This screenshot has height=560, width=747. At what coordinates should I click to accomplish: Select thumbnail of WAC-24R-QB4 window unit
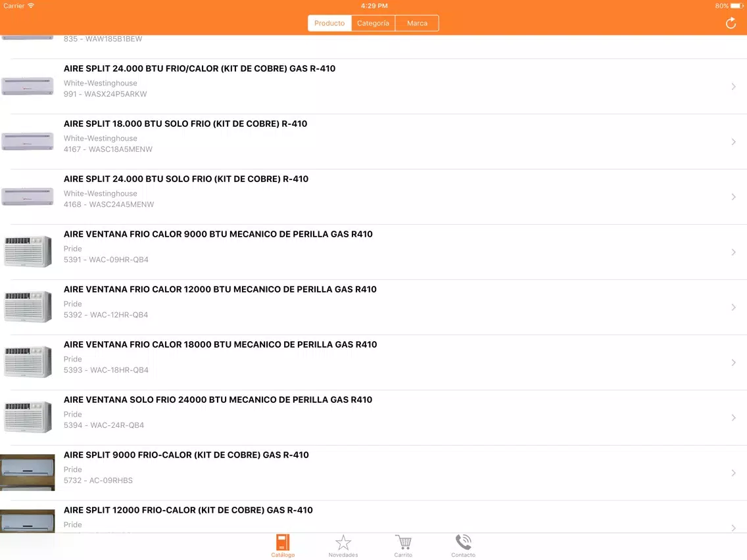(28, 417)
